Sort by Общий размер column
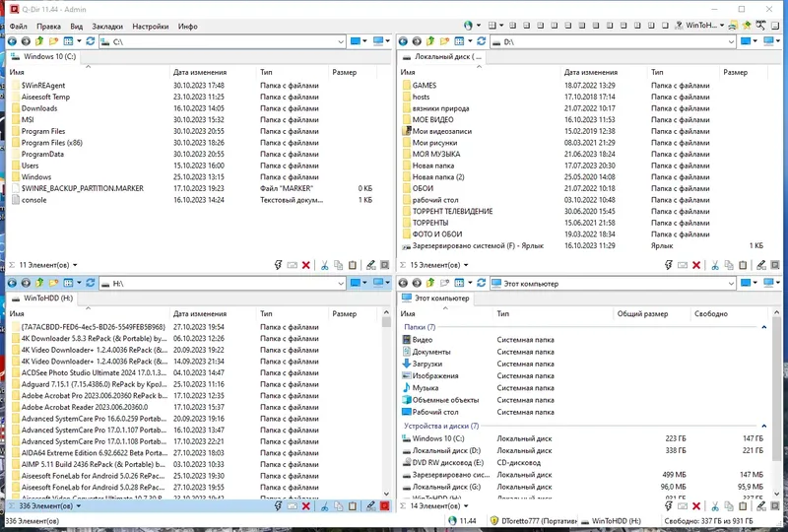788x532 pixels. (x=651, y=313)
